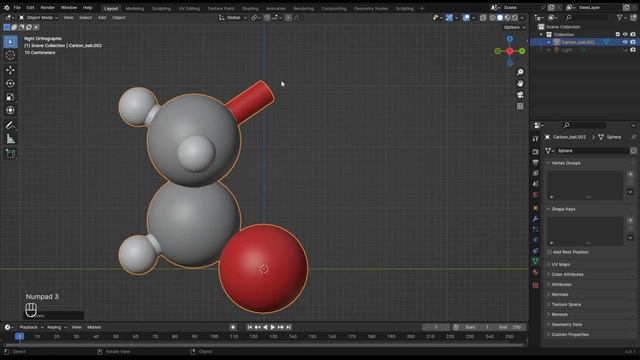This screenshot has height=360, width=640.
Task: Open the Output properties tab
Action: pyautogui.click(x=536, y=162)
